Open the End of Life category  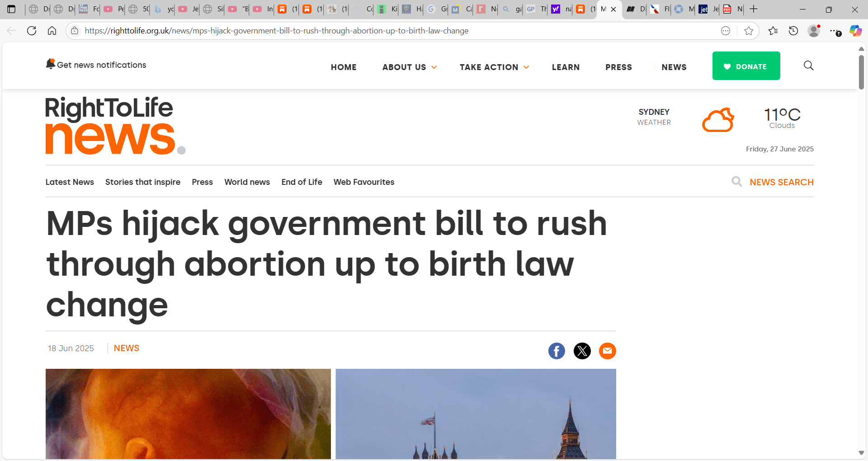[x=302, y=182]
